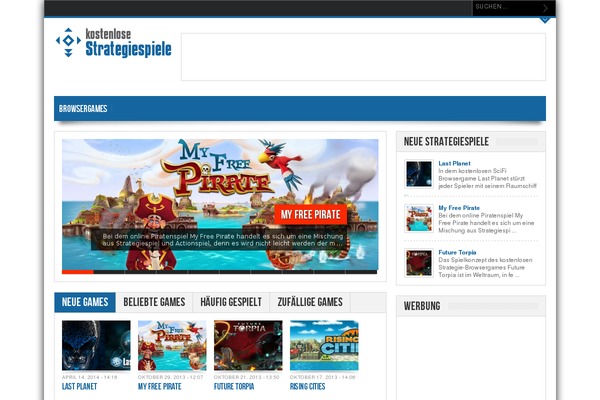Select the first red slider progress segment

78,272
